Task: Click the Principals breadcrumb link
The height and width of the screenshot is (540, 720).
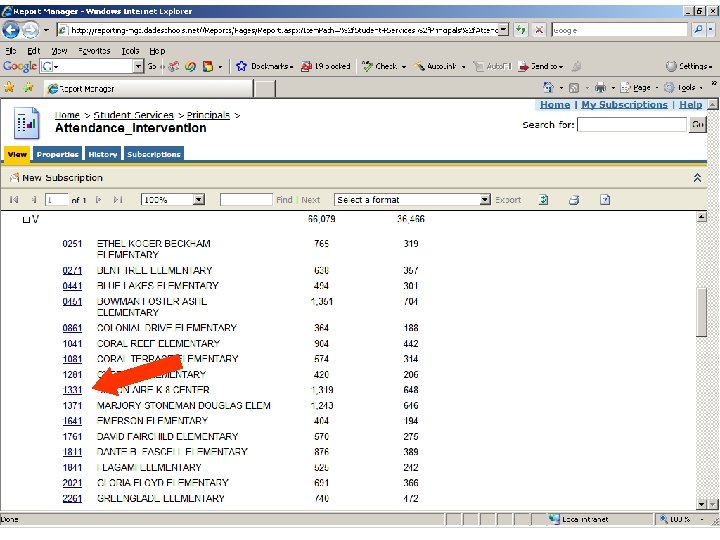Action: 208,115
